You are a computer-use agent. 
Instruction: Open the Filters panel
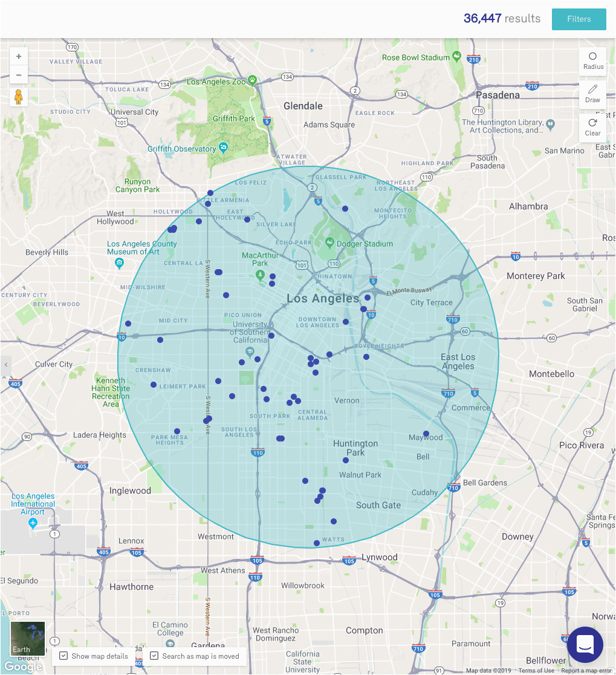[579, 19]
